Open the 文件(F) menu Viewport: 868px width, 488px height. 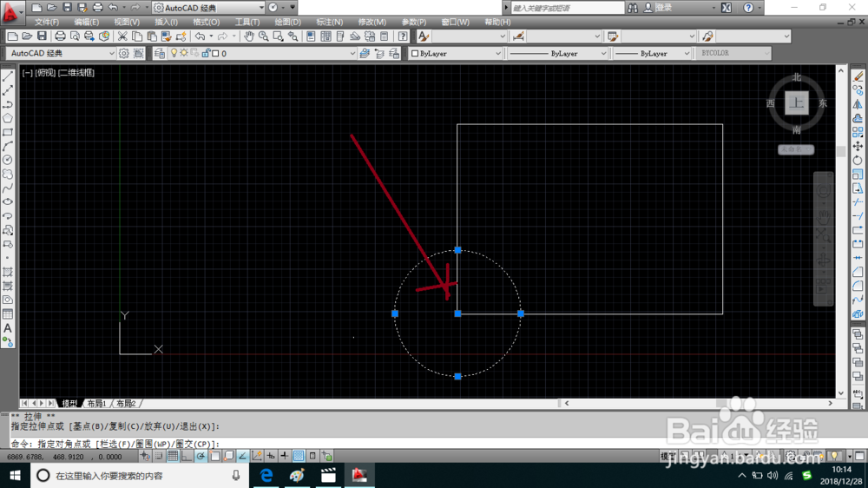click(47, 23)
